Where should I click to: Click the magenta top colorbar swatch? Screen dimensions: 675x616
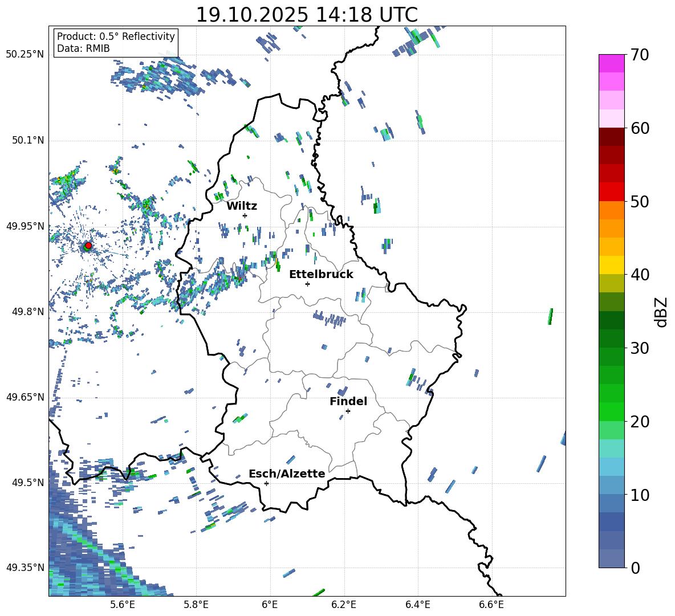point(611,63)
